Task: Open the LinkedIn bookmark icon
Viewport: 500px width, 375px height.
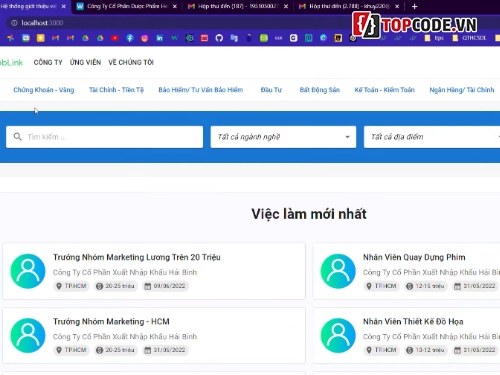Action: point(160,38)
